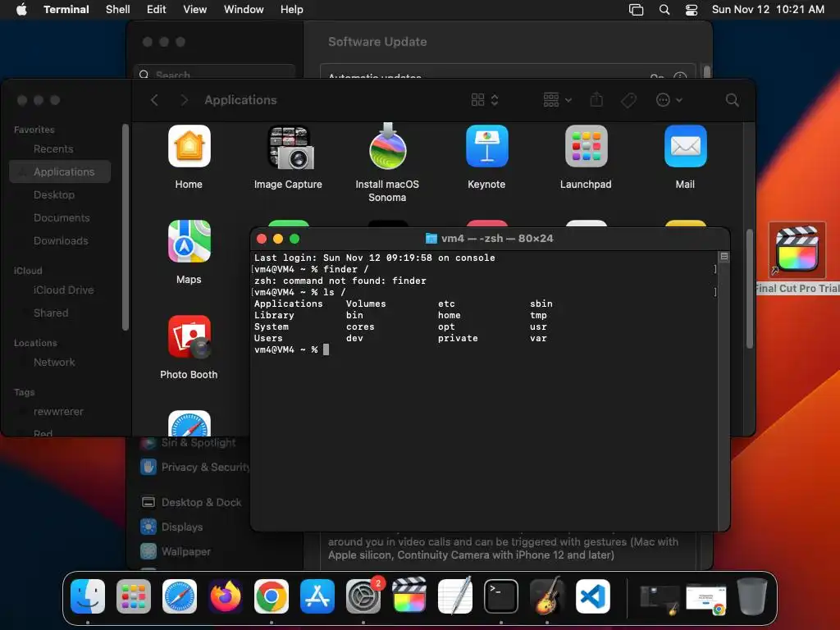Click the Finder search magnifier icon
840x630 pixels.
[x=732, y=100]
